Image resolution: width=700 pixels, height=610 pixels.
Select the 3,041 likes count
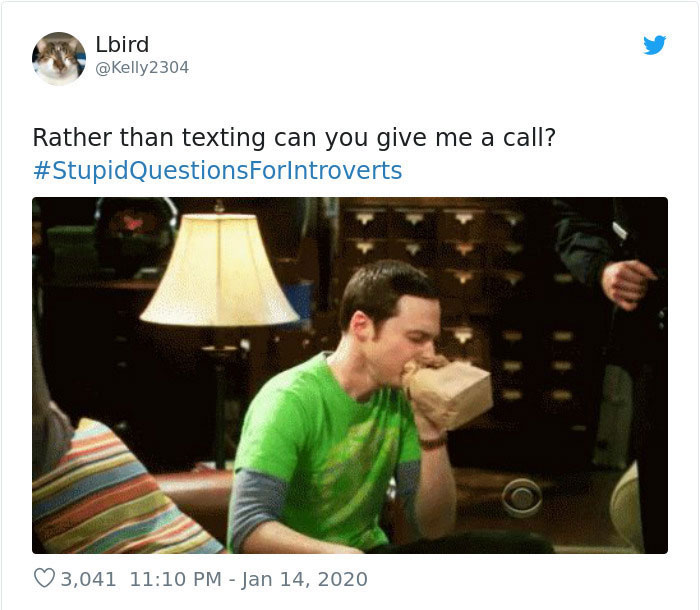[88, 579]
